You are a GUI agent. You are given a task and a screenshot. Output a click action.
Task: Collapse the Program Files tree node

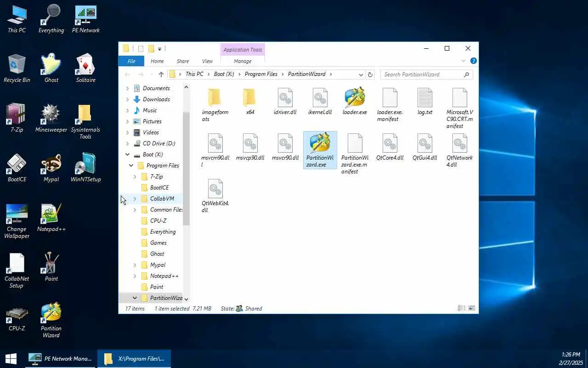click(x=131, y=166)
